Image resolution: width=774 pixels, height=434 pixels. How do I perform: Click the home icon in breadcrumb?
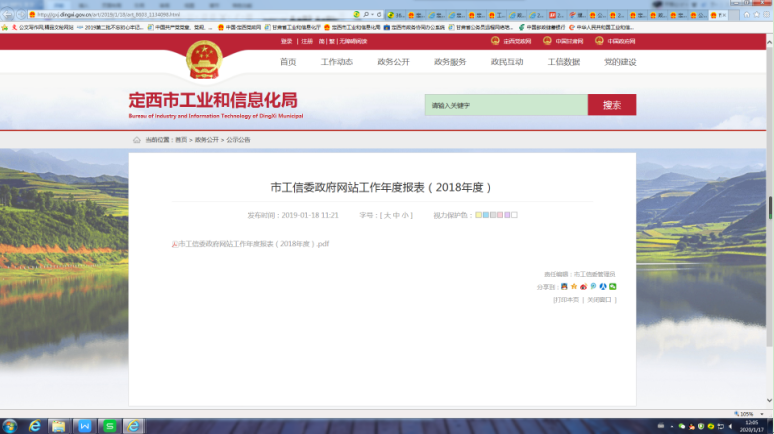137,140
